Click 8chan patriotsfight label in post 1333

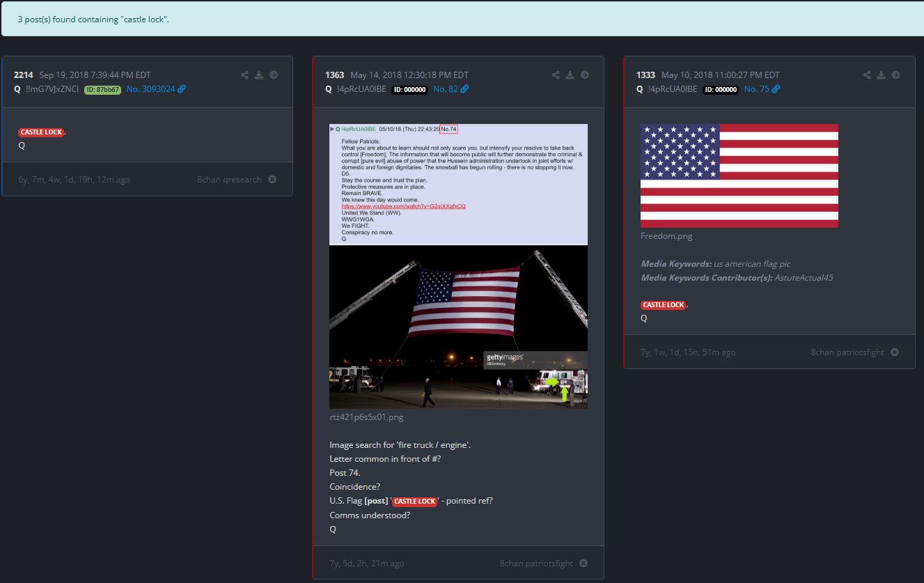(x=847, y=352)
